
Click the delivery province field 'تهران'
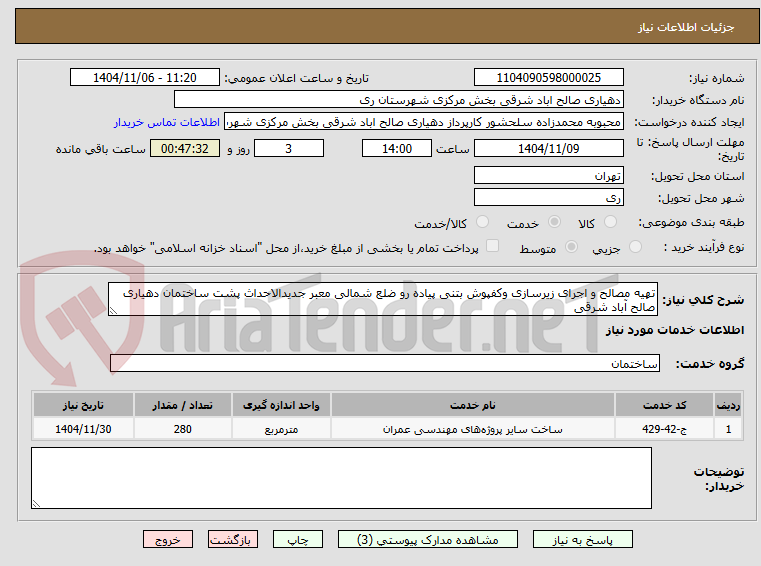(x=548, y=176)
